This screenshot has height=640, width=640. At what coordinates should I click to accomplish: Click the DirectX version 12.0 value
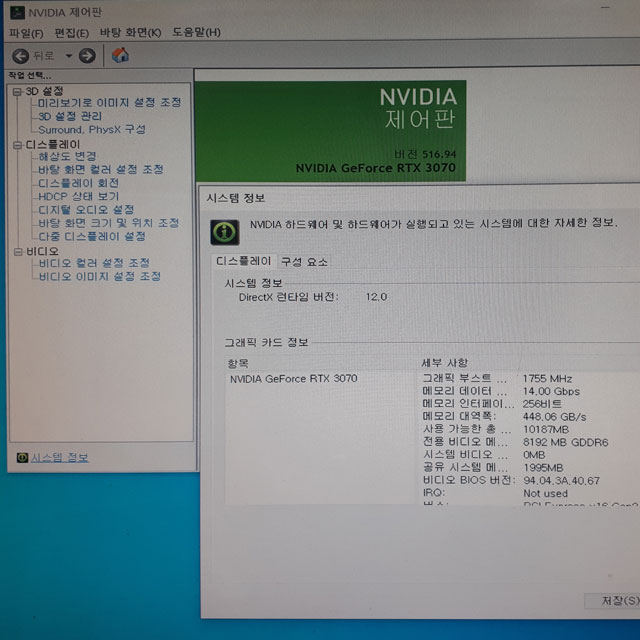click(x=376, y=297)
